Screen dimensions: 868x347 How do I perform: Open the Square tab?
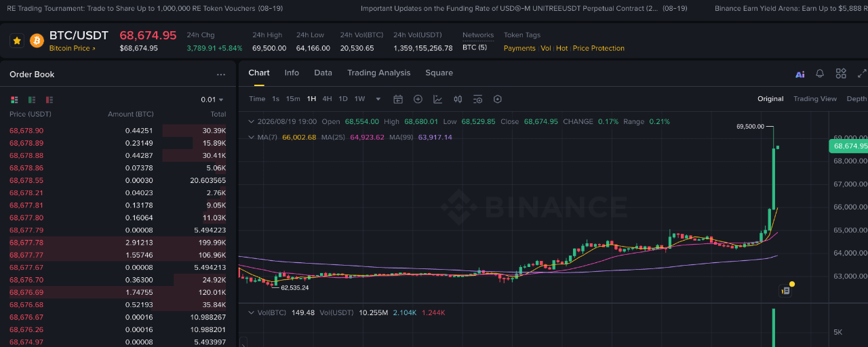439,73
